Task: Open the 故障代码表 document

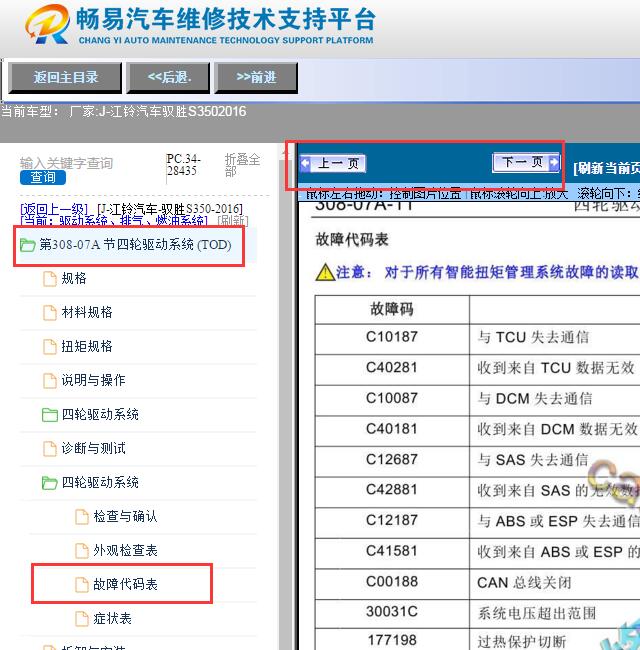Action: tap(125, 584)
